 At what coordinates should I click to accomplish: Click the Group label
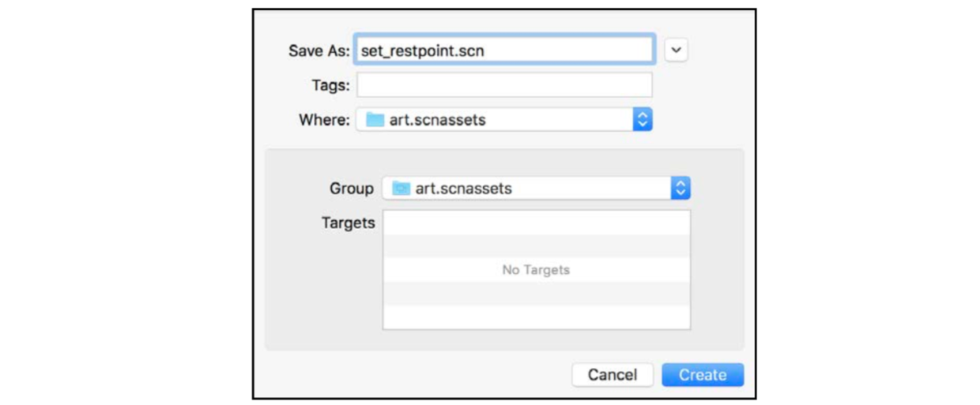[x=352, y=189]
